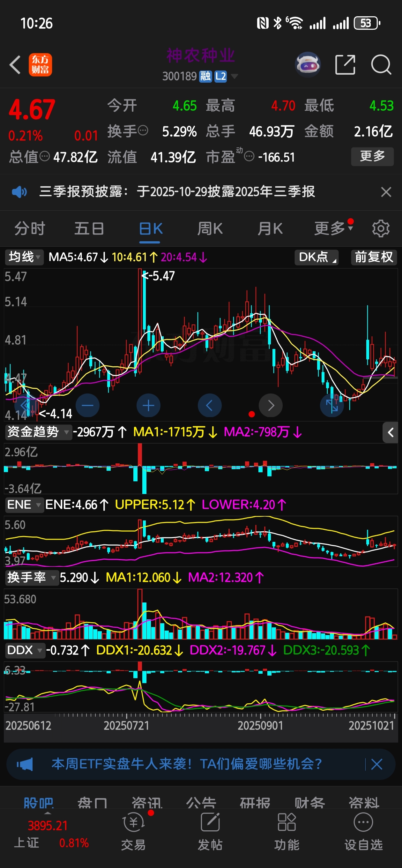
Task: Tap the 融 margin trading badge
Action: (x=205, y=77)
